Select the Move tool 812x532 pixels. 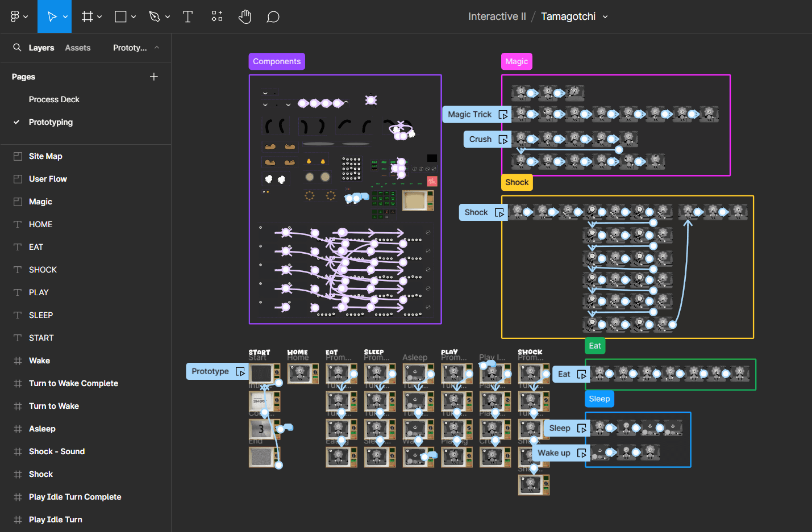[52, 16]
